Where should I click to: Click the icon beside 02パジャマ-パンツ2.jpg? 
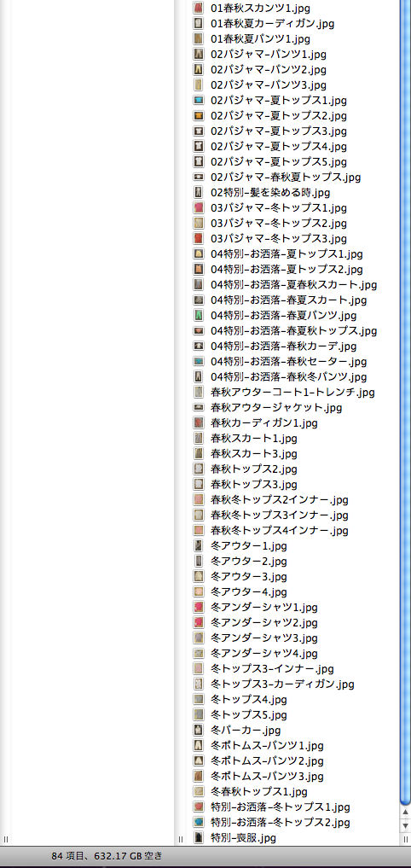point(199,70)
